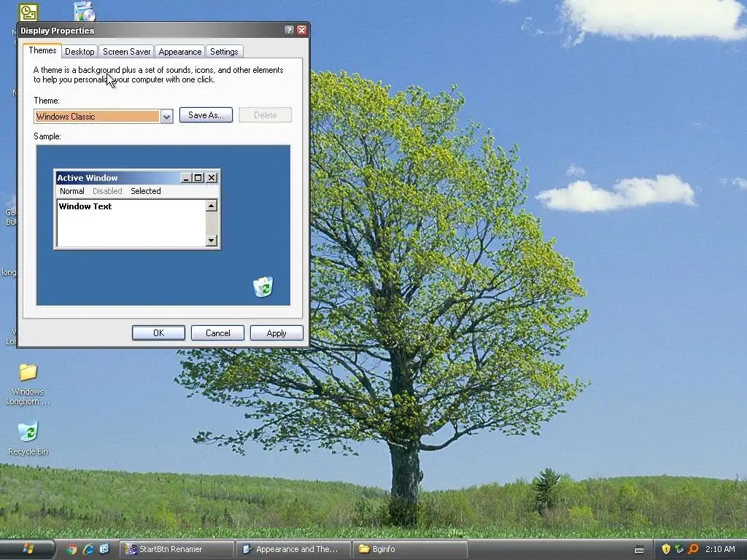Click the Display Properties title bar

click(x=150, y=31)
